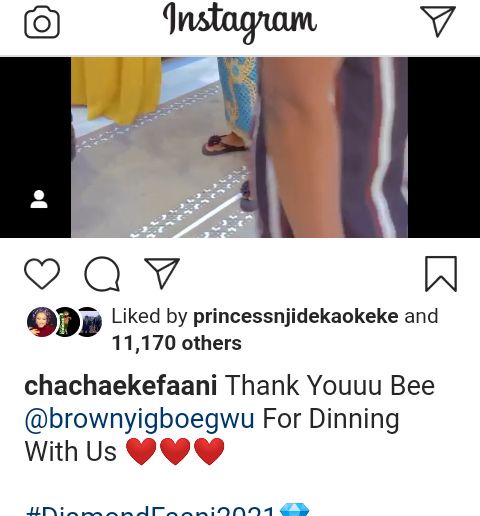Open comments with the speech bubble icon

pyautogui.click(x=102, y=274)
